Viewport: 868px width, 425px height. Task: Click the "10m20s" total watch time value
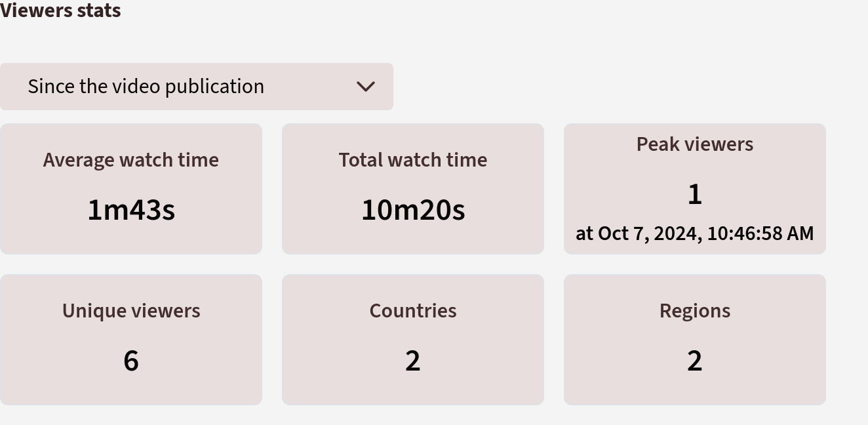click(413, 210)
